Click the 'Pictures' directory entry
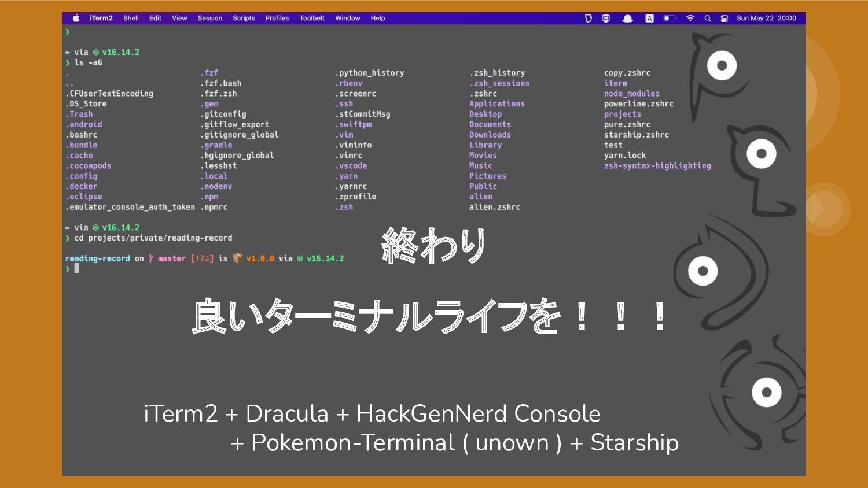Viewport: 868px width, 488px height. click(x=488, y=176)
